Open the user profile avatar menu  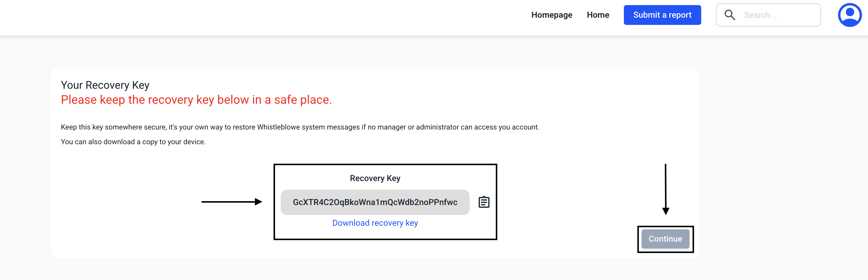click(849, 15)
